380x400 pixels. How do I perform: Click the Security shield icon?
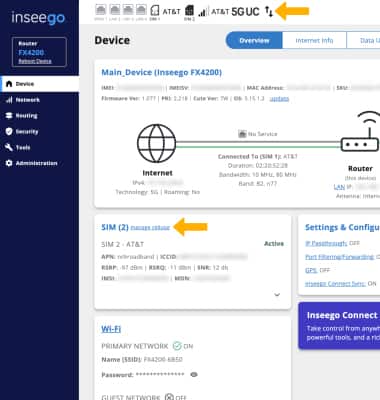point(9,132)
